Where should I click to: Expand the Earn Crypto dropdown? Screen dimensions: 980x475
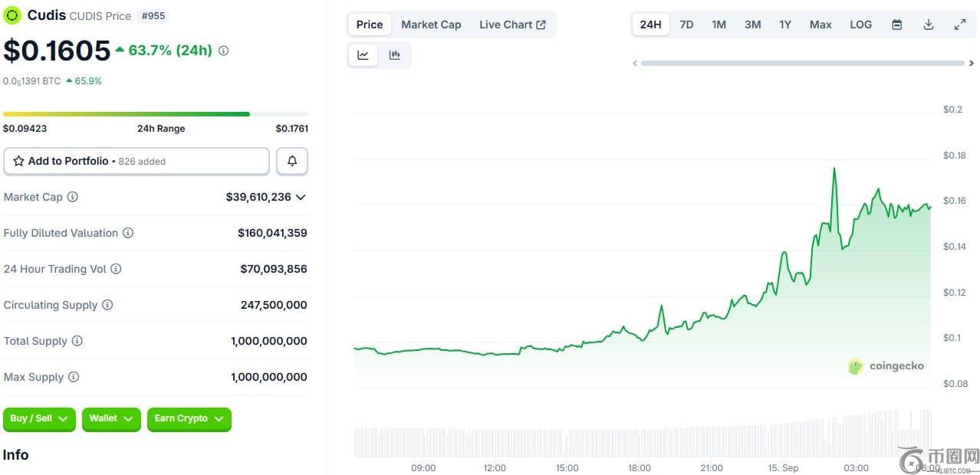click(189, 419)
